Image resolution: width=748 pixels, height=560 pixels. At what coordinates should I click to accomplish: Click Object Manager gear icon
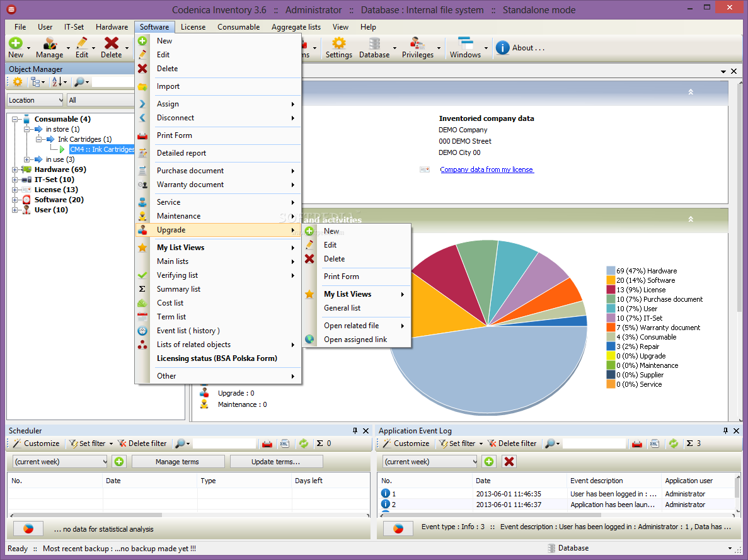(18, 82)
